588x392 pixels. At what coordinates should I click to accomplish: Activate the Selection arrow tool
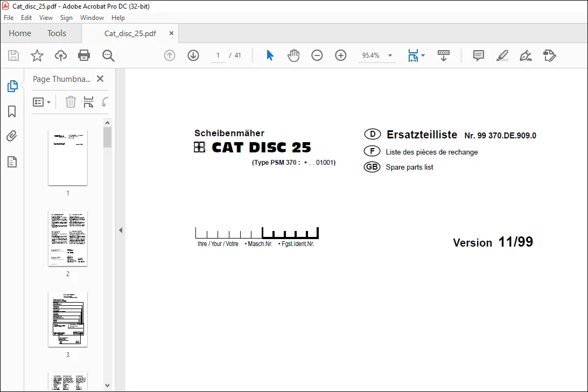[270, 55]
